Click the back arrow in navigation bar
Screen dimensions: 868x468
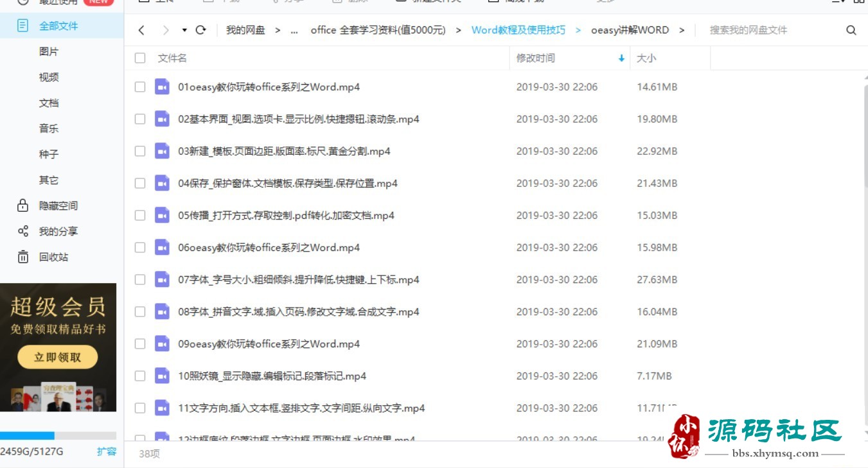tap(141, 30)
